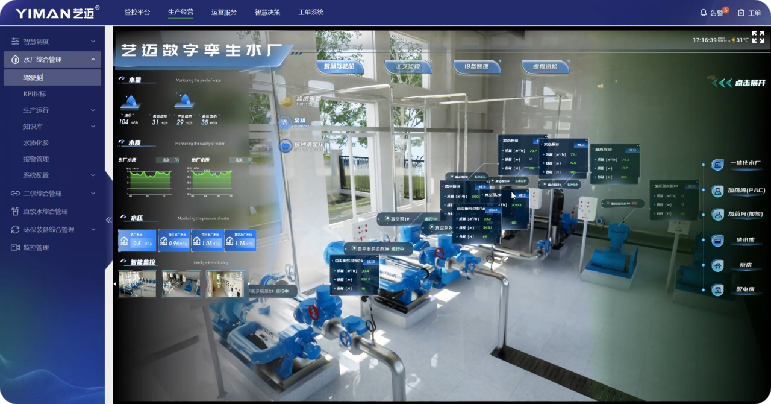The height and width of the screenshot is (404, 771).
Task: Click previous arrow beside monitoring thumbnails
Action: click(x=115, y=284)
